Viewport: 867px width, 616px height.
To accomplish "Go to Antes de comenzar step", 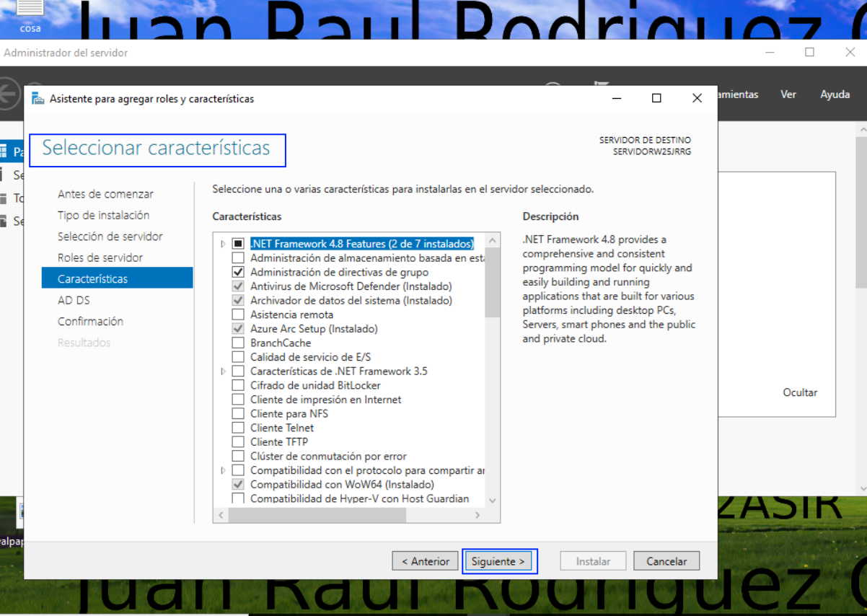I will coord(105,194).
